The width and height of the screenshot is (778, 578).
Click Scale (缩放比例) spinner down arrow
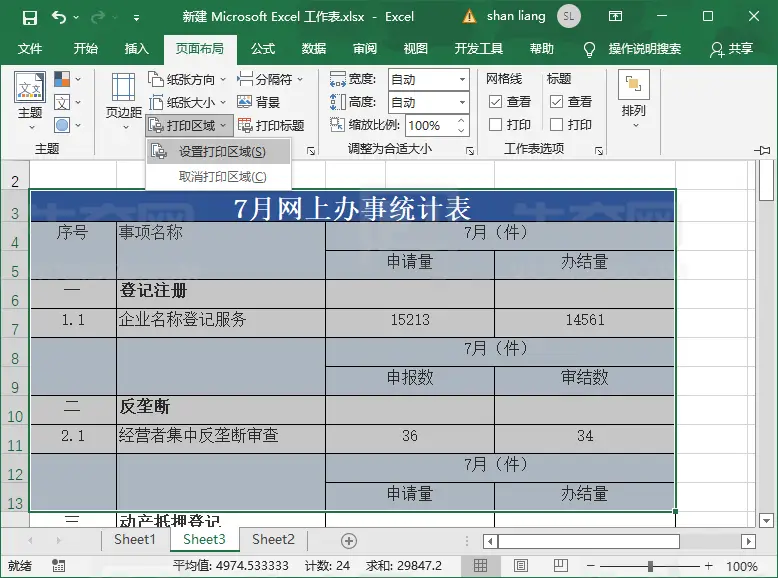coord(461,130)
